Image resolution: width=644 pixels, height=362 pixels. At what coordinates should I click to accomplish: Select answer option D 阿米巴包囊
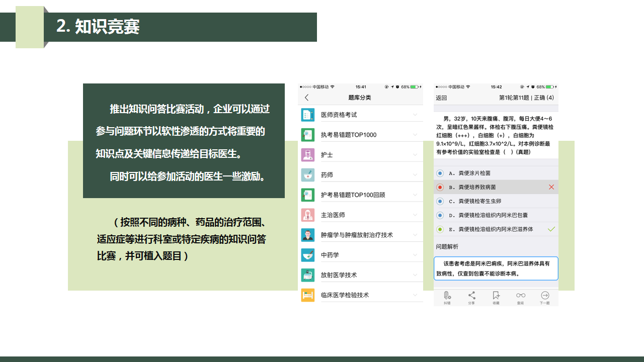pos(440,215)
